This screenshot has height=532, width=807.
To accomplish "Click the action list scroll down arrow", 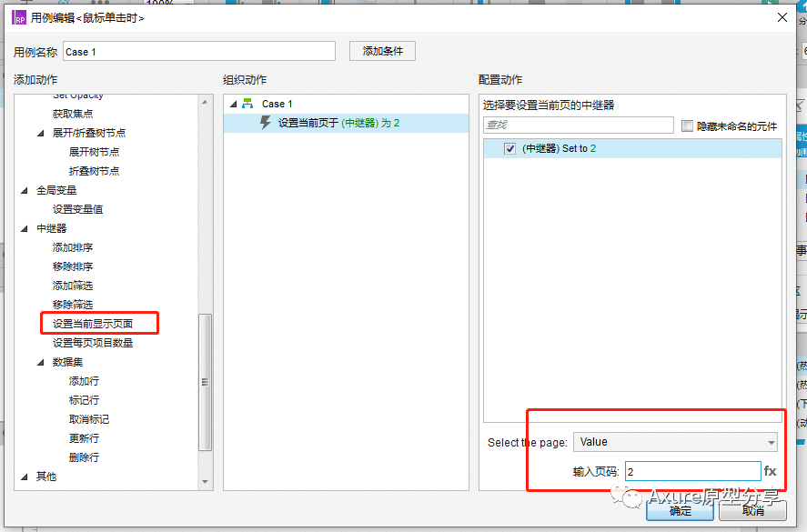I will (205, 482).
